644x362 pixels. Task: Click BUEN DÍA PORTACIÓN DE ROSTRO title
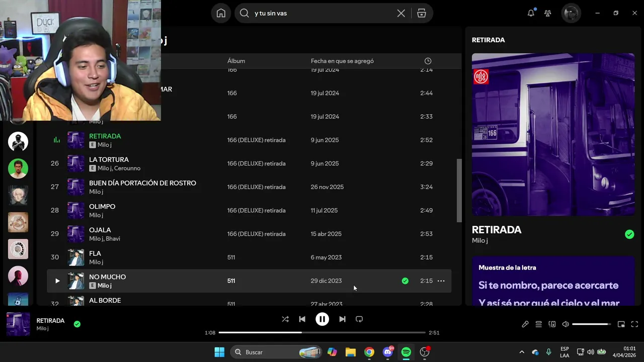(142, 183)
